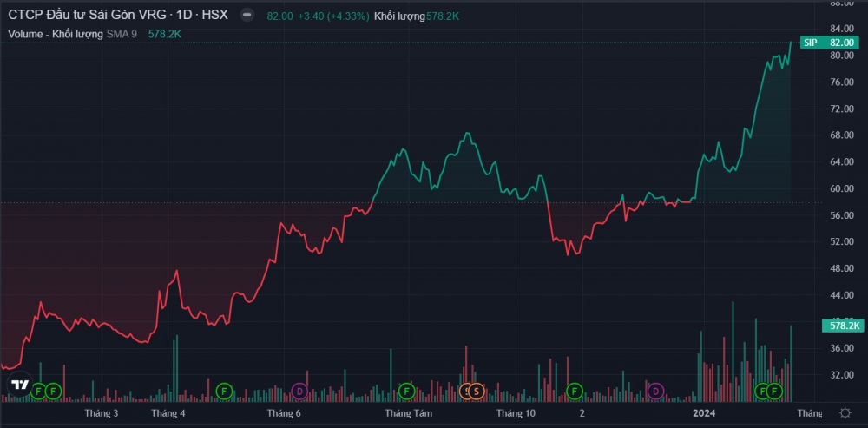Click the Tháng 3 time axis label
The width and height of the screenshot is (868, 428).
[102, 414]
